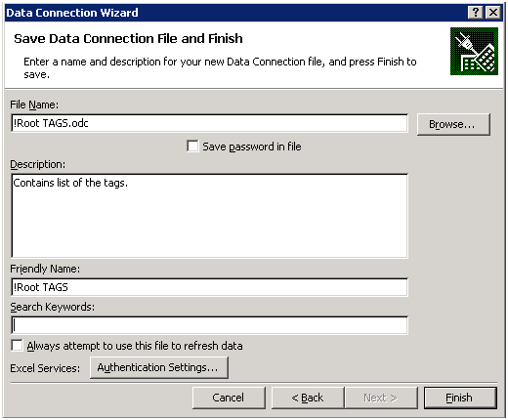This screenshot has width=508, height=420.
Task: Click the greyed-out Next button
Action: tap(381, 398)
